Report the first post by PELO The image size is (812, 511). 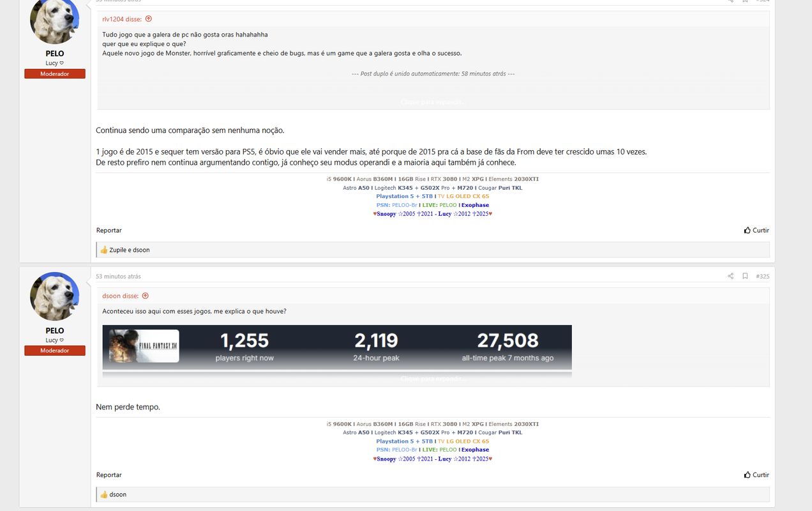click(109, 230)
